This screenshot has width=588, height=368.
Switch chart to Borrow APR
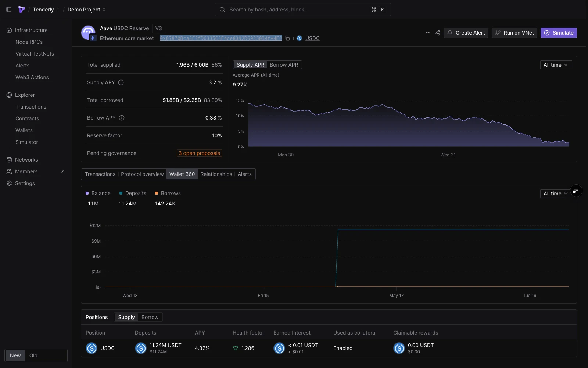284,65
